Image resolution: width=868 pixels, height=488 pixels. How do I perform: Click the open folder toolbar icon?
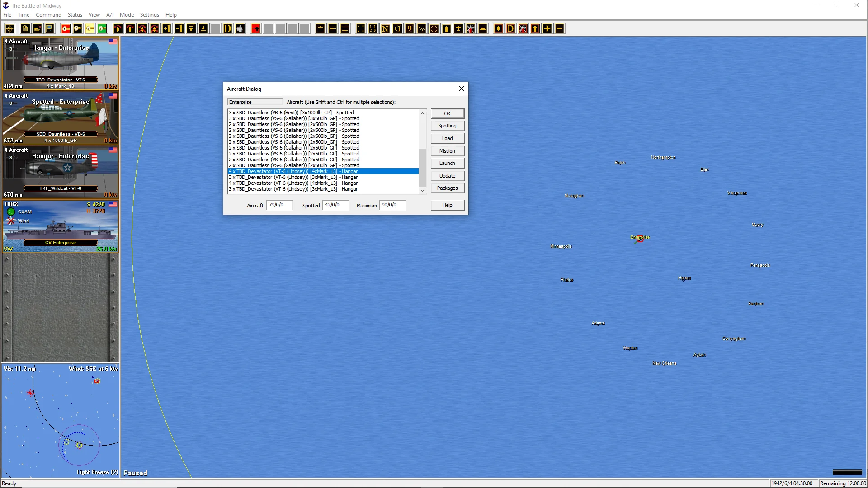[38, 29]
